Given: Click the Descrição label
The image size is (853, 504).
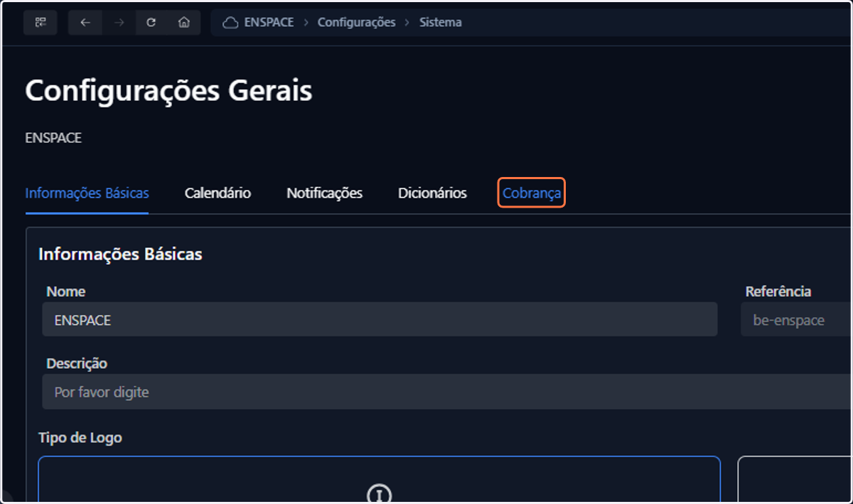Looking at the screenshot, I should [x=77, y=363].
